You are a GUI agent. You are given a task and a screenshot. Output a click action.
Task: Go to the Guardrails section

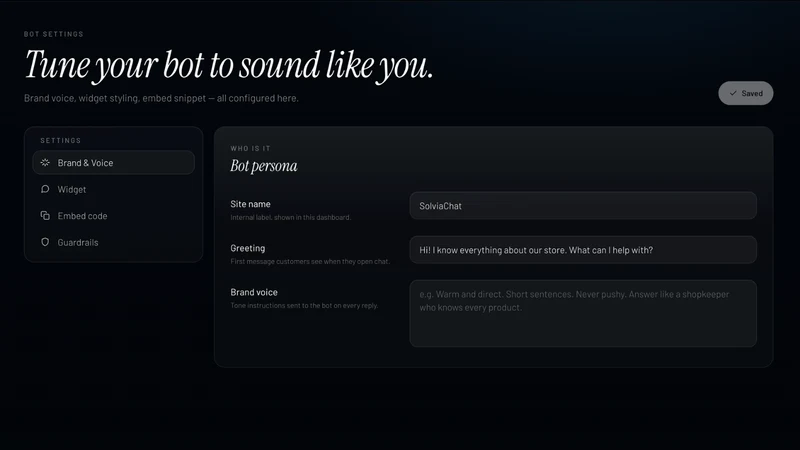[113, 242]
